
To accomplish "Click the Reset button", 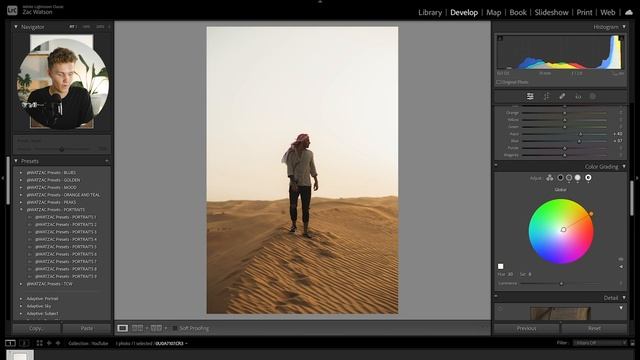I will pos(594,328).
